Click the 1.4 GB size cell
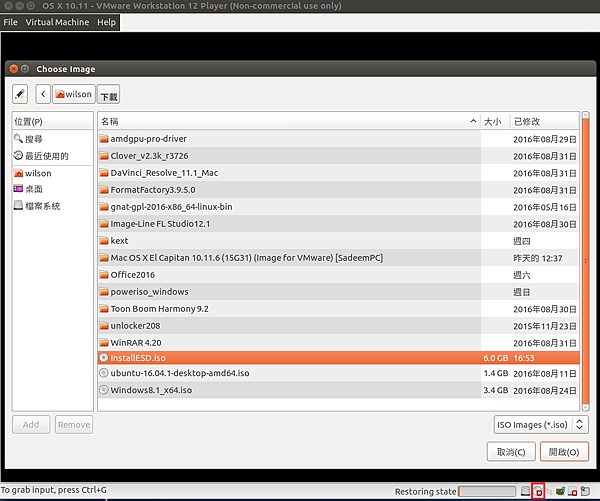 (x=496, y=373)
